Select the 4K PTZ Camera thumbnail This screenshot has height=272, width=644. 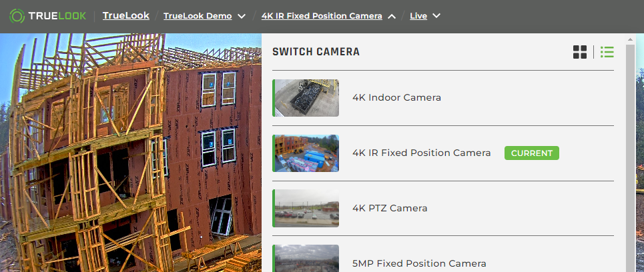(x=306, y=208)
